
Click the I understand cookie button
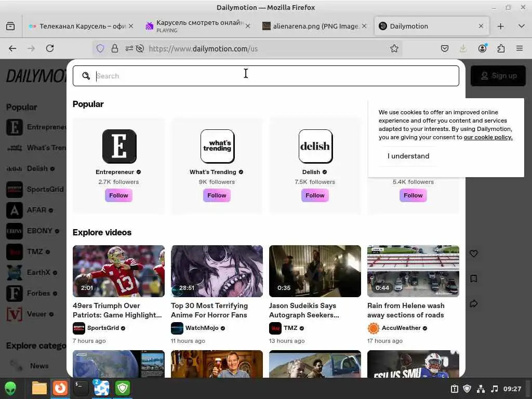(408, 156)
